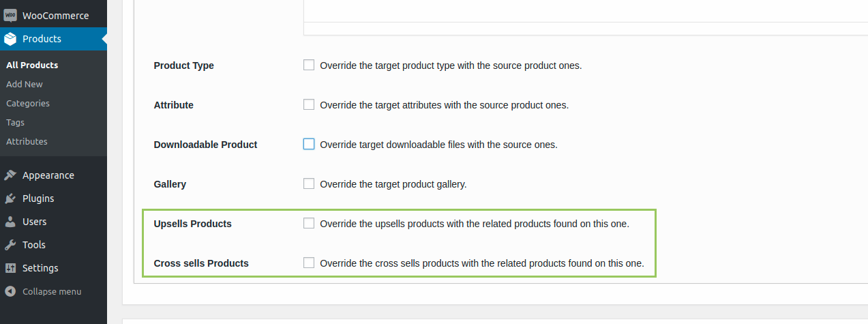Open the All Products submenu item
Image resolution: width=868 pixels, height=324 pixels.
pyautogui.click(x=32, y=65)
